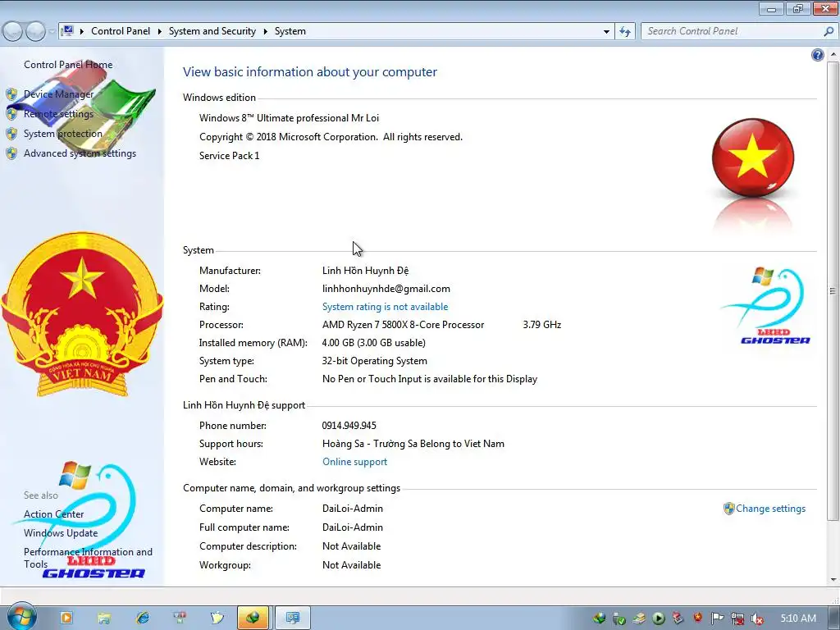Viewport: 840px width, 630px height.
Task: Open the Action Center flag tray icon
Action: coord(717,619)
